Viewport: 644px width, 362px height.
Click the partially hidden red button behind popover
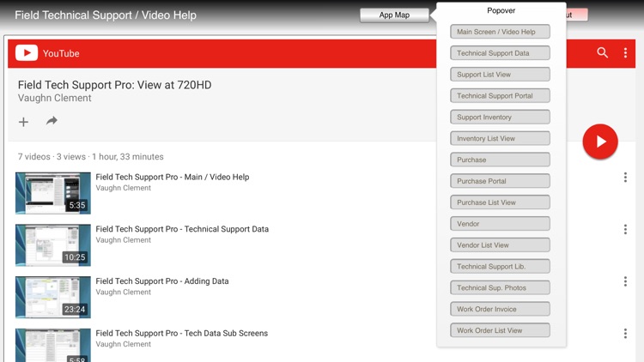[577, 15]
